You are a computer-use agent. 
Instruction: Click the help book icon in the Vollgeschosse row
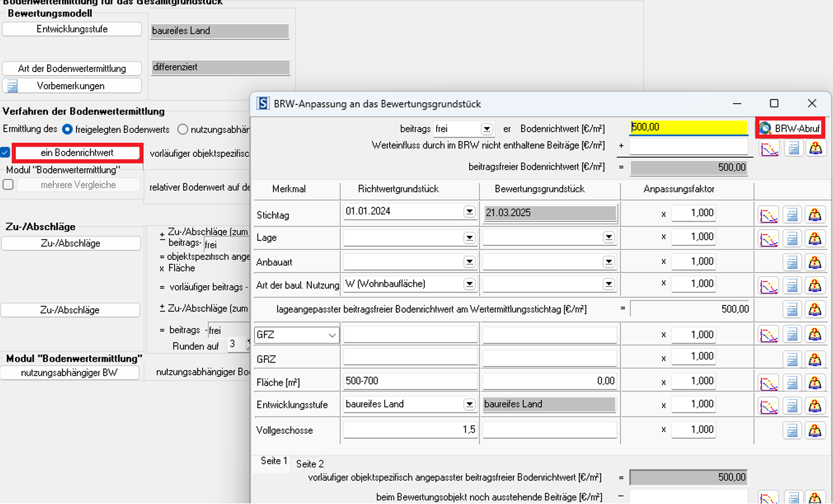tap(815, 431)
